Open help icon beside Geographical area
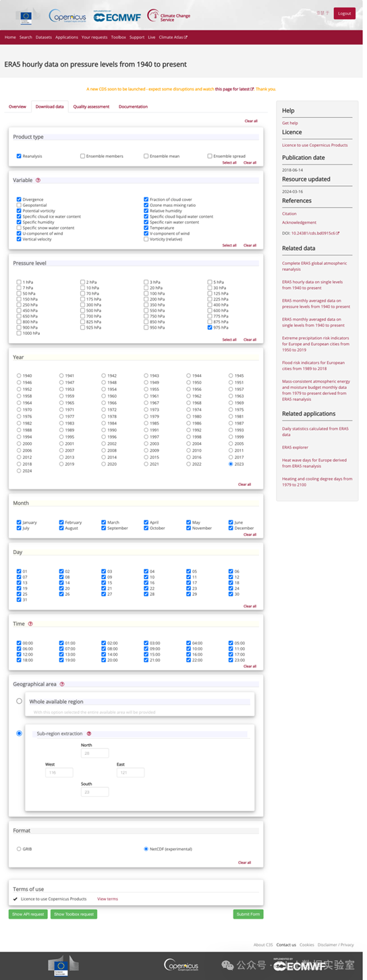Viewport: 367px width, 980px height. tap(62, 683)
